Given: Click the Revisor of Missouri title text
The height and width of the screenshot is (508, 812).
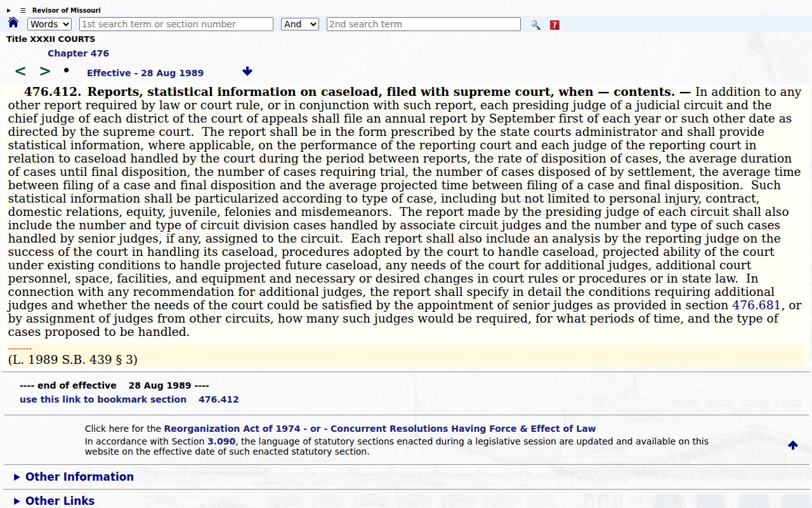Looking at the screenshot, I should (66, 10).
